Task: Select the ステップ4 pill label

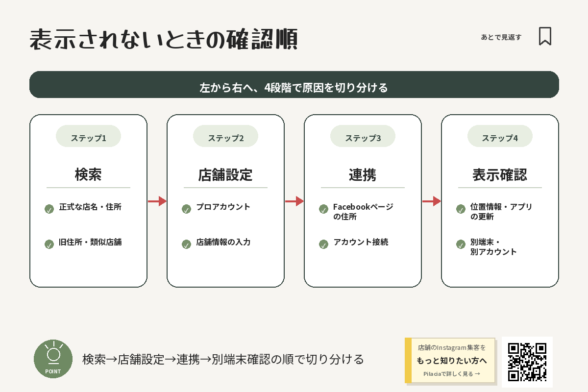Action: coord(500,136)
